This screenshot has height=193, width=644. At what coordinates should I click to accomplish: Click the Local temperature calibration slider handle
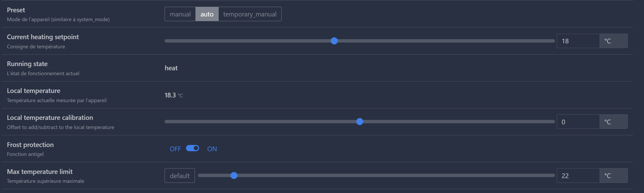(360, 122)
